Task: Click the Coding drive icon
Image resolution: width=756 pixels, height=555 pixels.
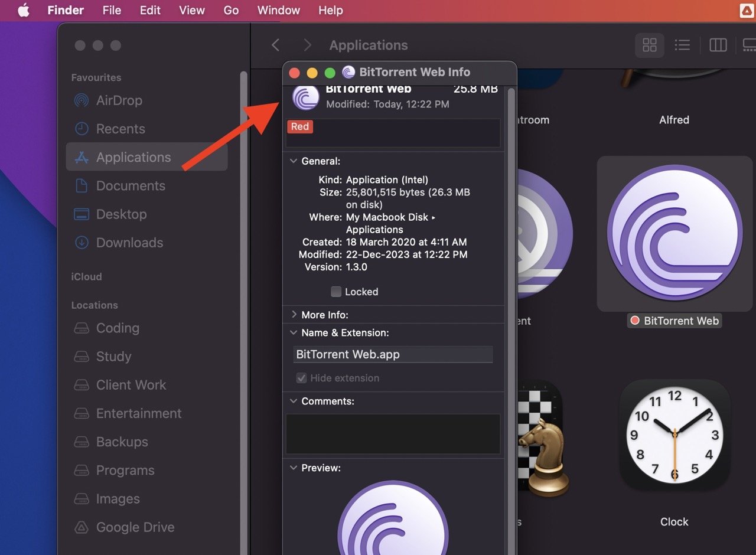Action: click(81, 328)
